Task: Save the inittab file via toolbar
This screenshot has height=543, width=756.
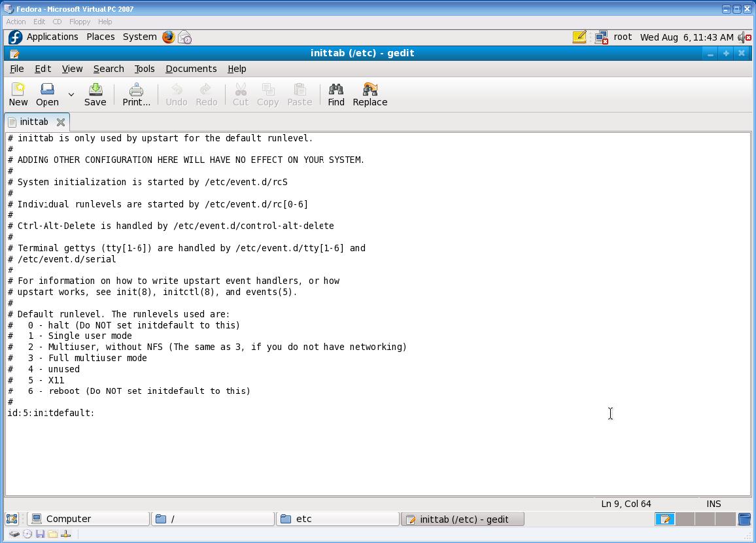Action: 95,94
